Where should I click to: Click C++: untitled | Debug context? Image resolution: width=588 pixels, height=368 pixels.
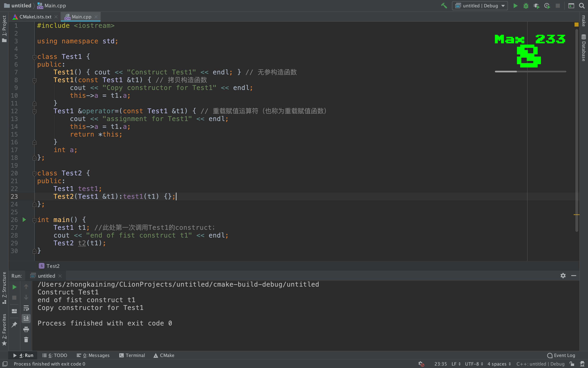click(x=540, y=364)
